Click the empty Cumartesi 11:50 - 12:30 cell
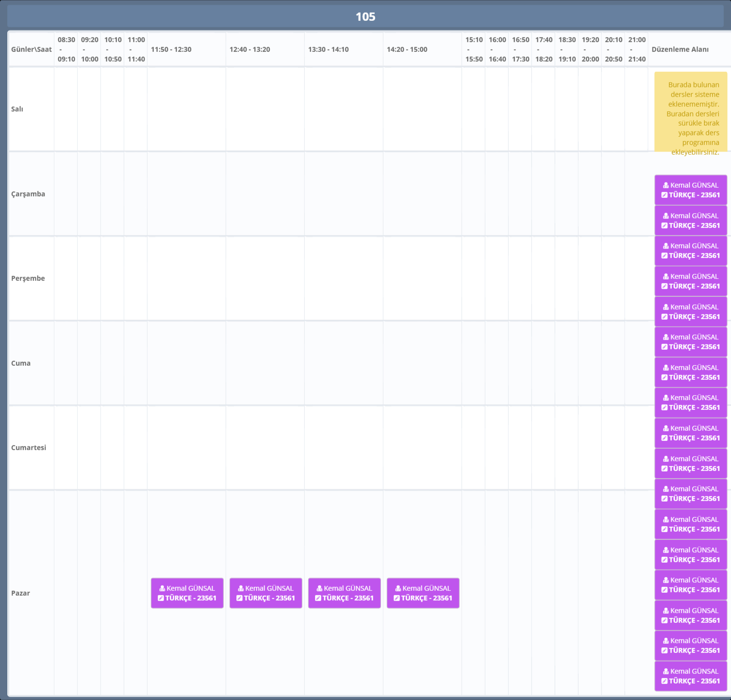This screenshot has height=700, width=731. (186, 448)
